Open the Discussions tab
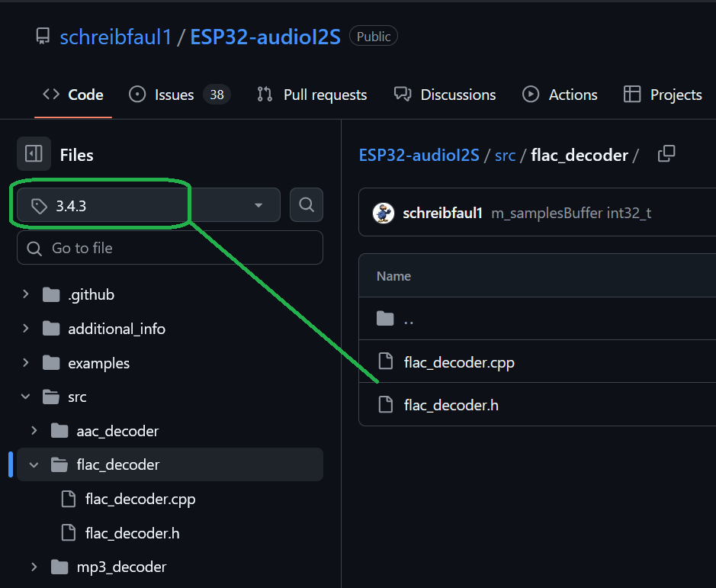The image size is (716, 588). (445, 95)
